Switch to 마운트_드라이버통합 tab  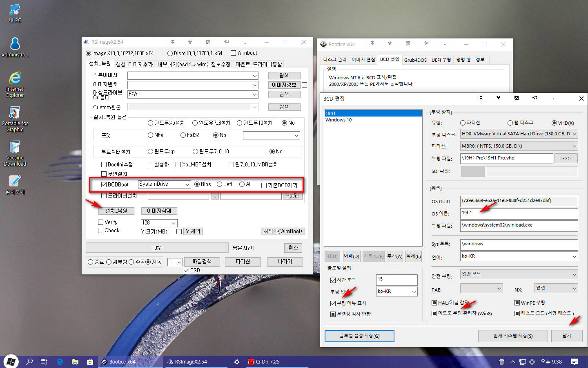pyautogui.click(x=258, y=64)
